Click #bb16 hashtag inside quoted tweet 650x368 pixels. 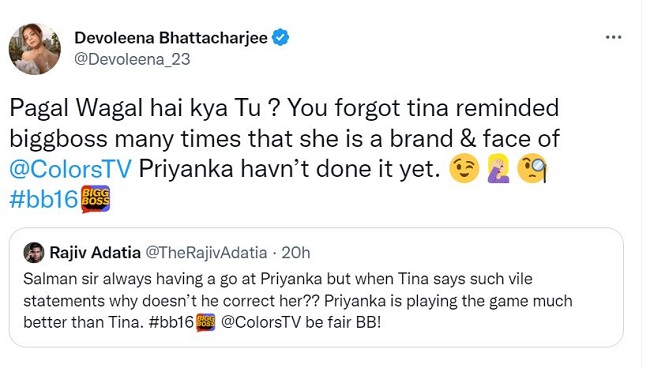point(171,322)
